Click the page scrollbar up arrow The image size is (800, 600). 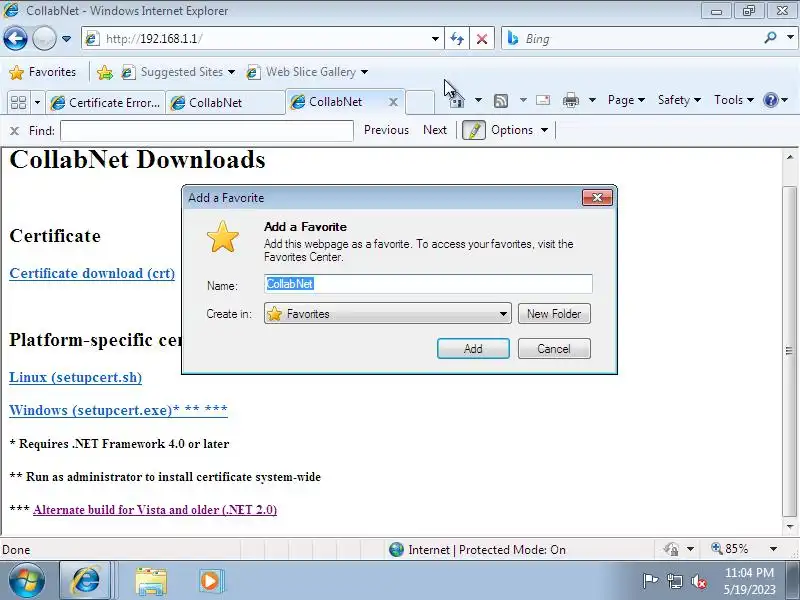[790, 157]
